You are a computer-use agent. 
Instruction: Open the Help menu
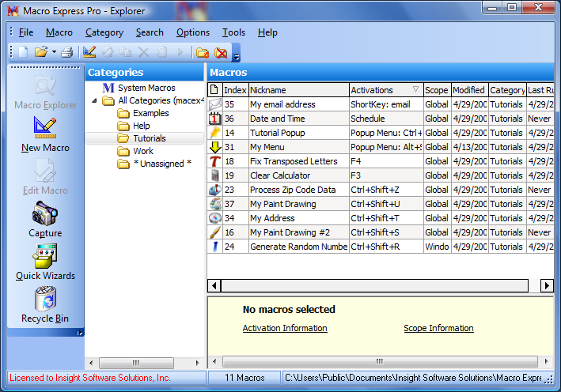pos(267,32)
